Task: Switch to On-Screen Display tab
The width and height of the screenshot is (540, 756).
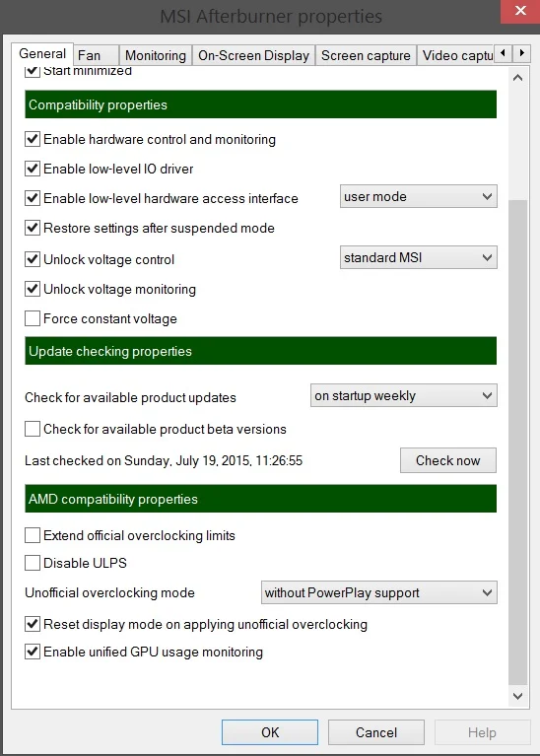Action: [x=253, y=55]
